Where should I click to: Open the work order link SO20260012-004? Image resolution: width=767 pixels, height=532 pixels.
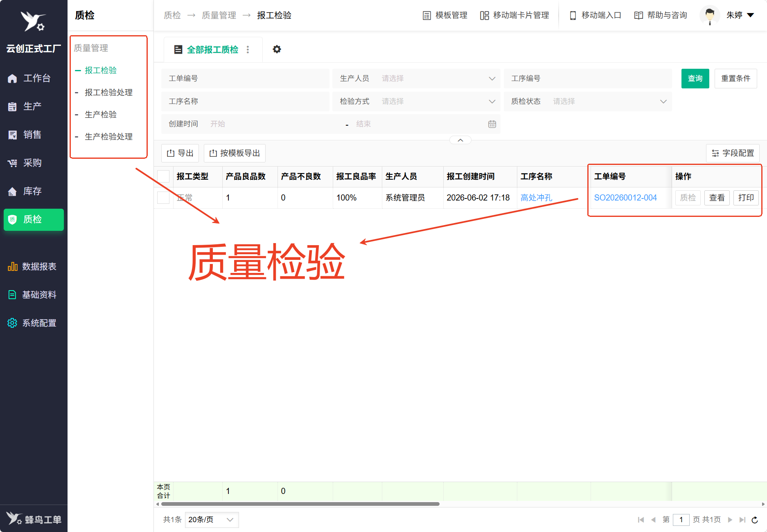[625, 198]
